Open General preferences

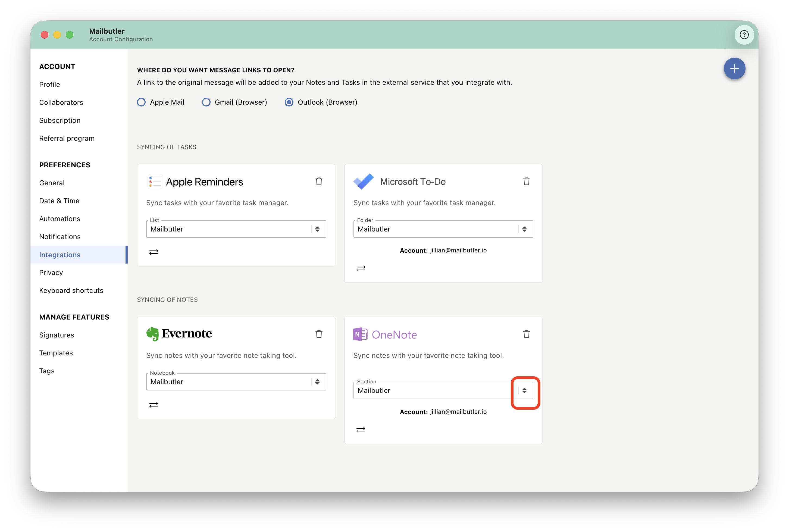click(52, 183)
